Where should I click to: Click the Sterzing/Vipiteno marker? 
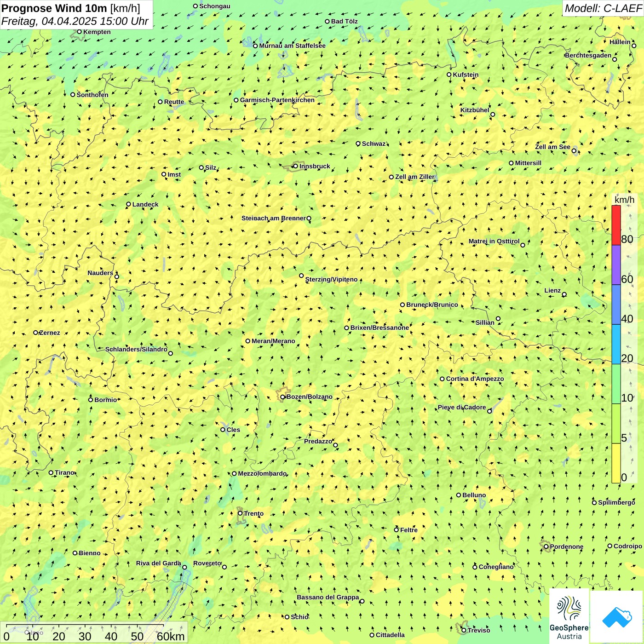pos(302,276)
